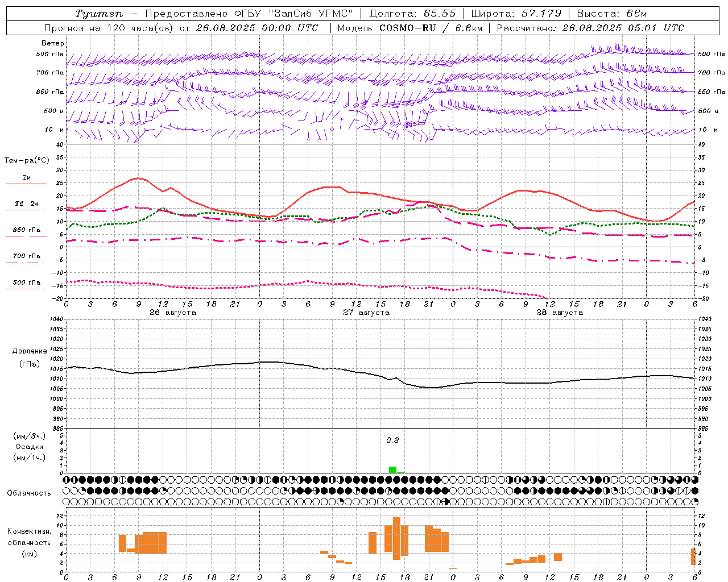Screen dimensions: 728x582
Task: Select the 'Долгота: 65.55' longitude value
Action: pyautogui.click(x=413, y=14)
